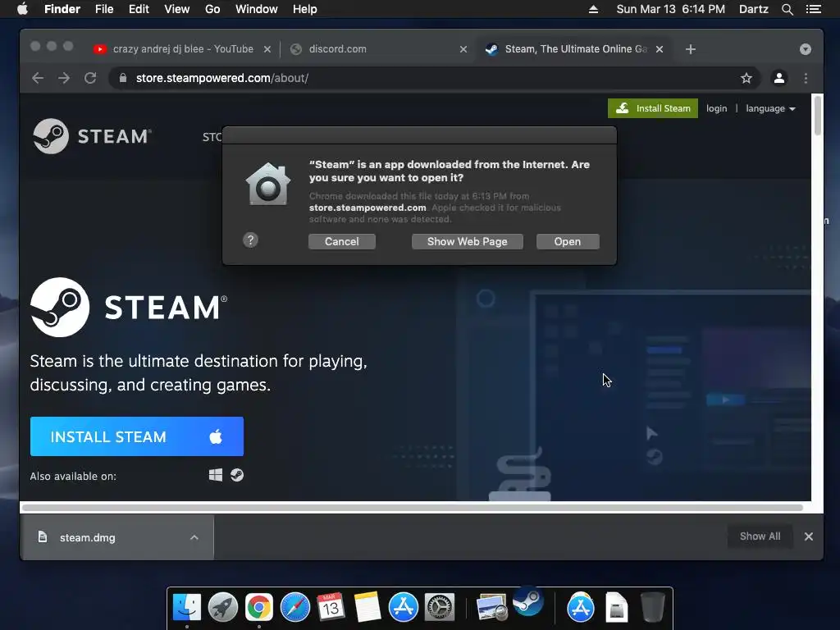Viewport: 840px width, 630px height.
Task: Open the Window menu
Action: 257,9
